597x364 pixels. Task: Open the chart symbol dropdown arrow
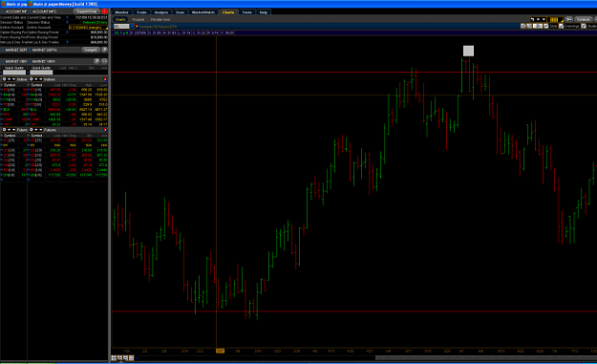pos(132,26)
